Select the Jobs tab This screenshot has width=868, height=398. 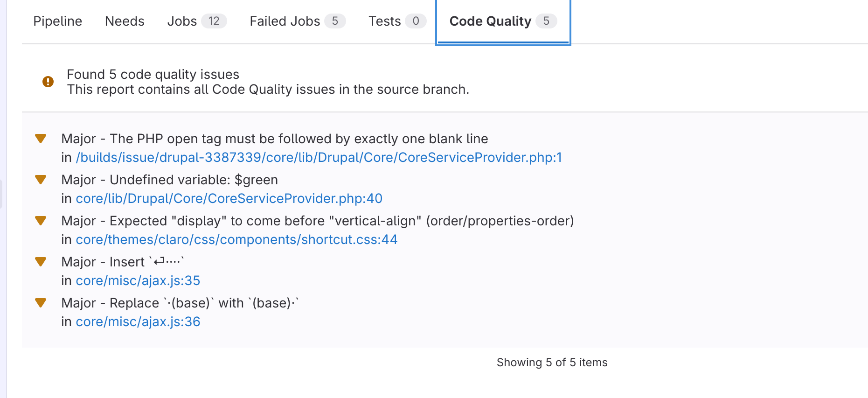(182, 21)
